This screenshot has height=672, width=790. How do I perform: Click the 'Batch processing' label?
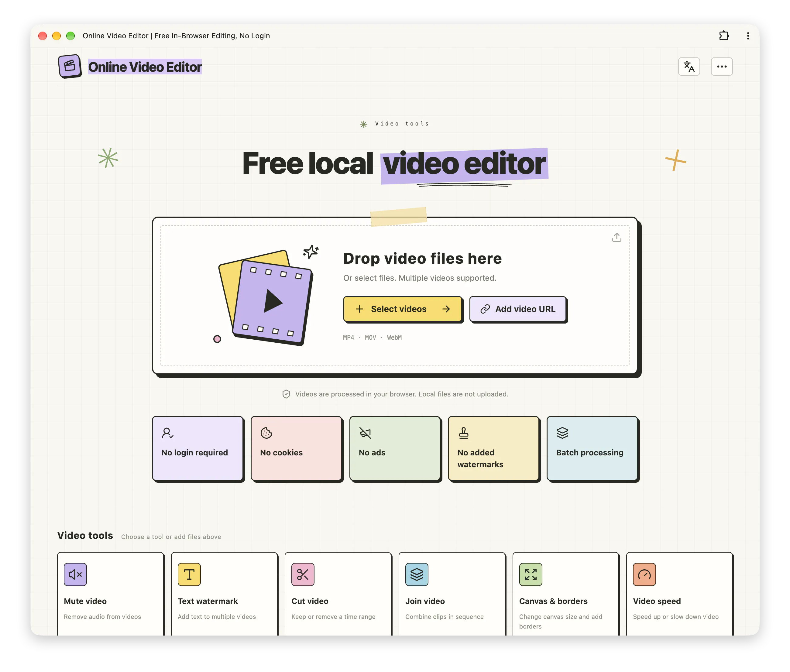(x=589, y=452)
